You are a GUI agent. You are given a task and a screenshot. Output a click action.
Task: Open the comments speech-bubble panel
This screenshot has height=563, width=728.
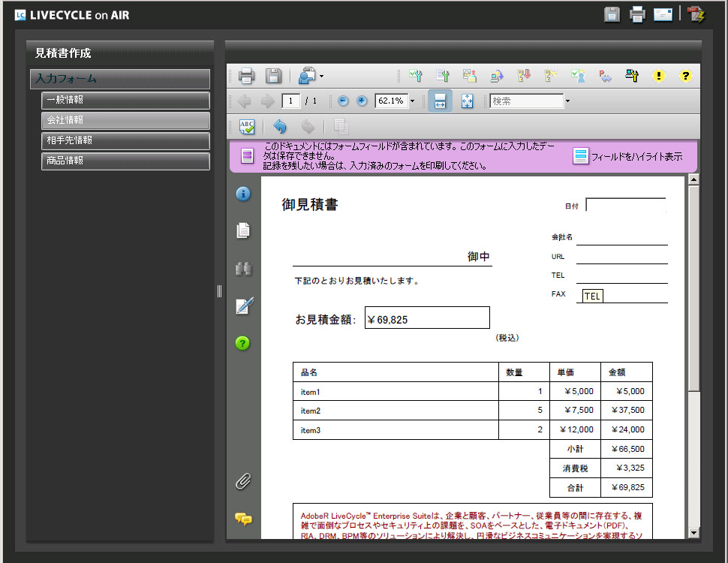click(243, 519)
